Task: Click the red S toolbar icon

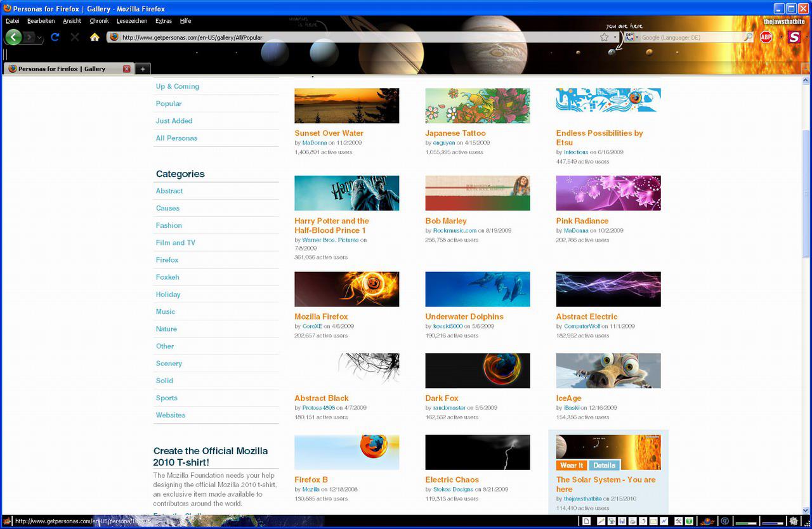Action: coord(794,37)
